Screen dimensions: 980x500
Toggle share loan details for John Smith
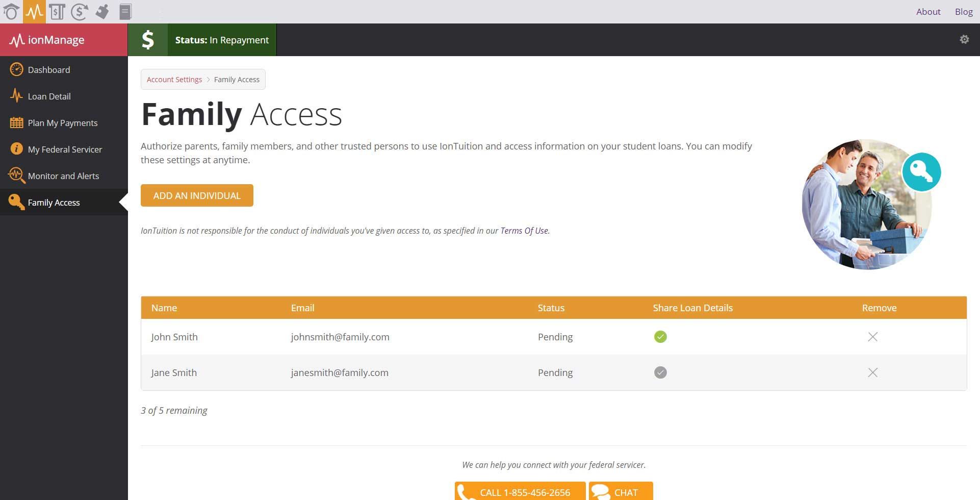pyautogui.click(x=660, y=337)
